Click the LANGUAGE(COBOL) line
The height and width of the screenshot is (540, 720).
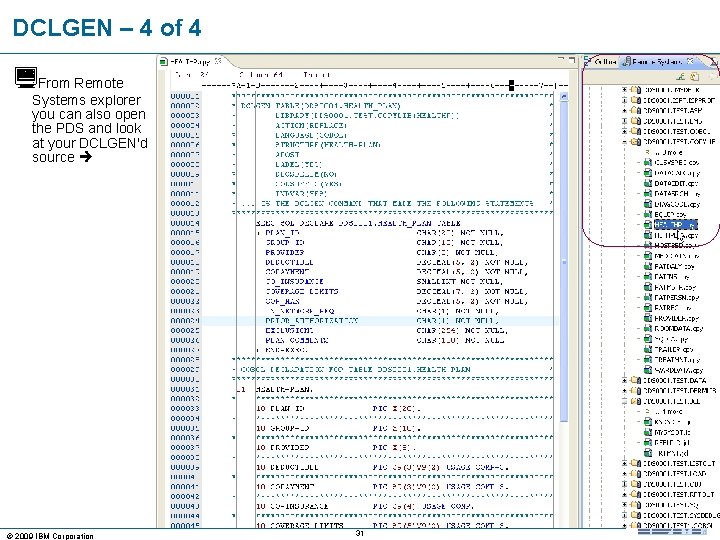(310, 135)
